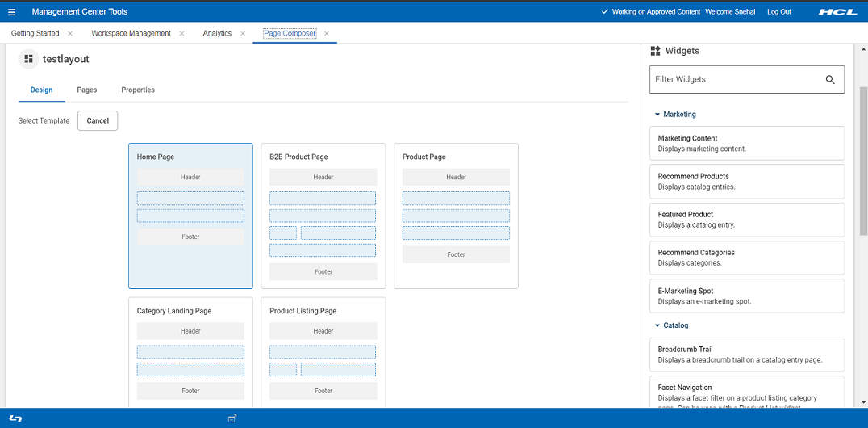
Task: Click the Filter Widgets input field
Action: (x=734, y=80)
